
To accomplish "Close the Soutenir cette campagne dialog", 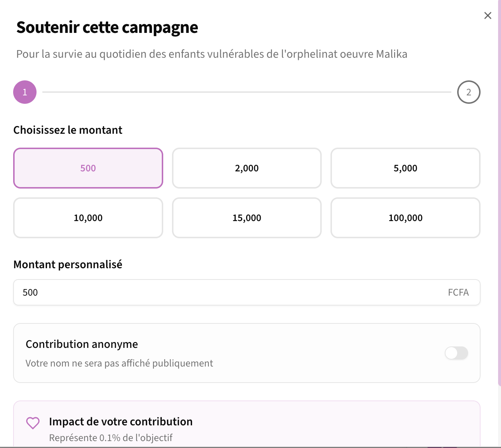I will click(x=487, y=15).
